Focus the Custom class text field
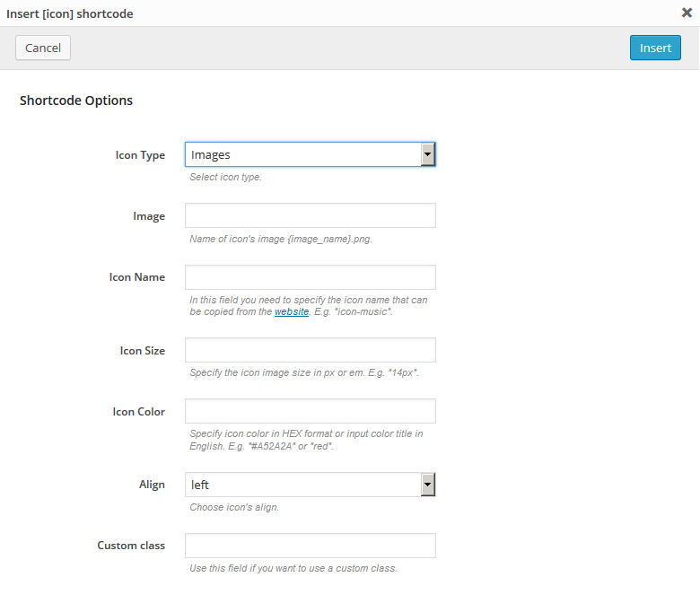Image resolution: width=700 pixels, height=612 pixels. pyautogui.click(x=310, y=546)
